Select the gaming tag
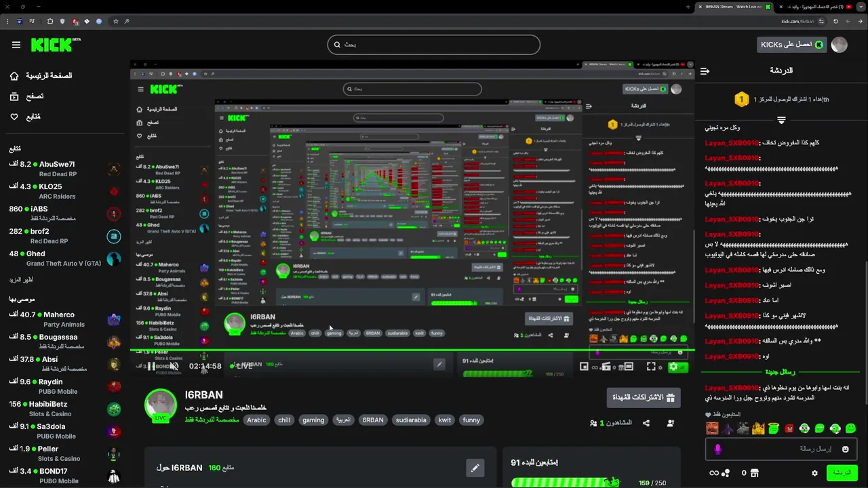This screenshot has height=488, width=868. coord(313,420)
